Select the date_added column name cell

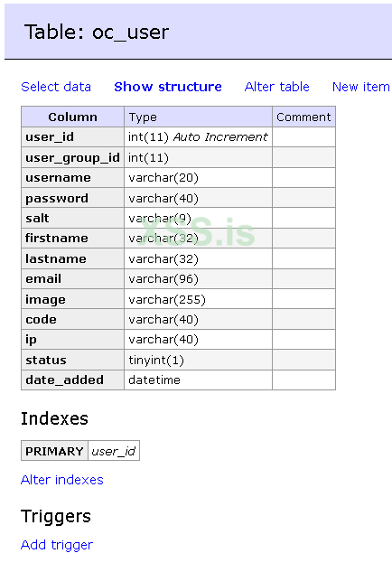click(72, 380)
